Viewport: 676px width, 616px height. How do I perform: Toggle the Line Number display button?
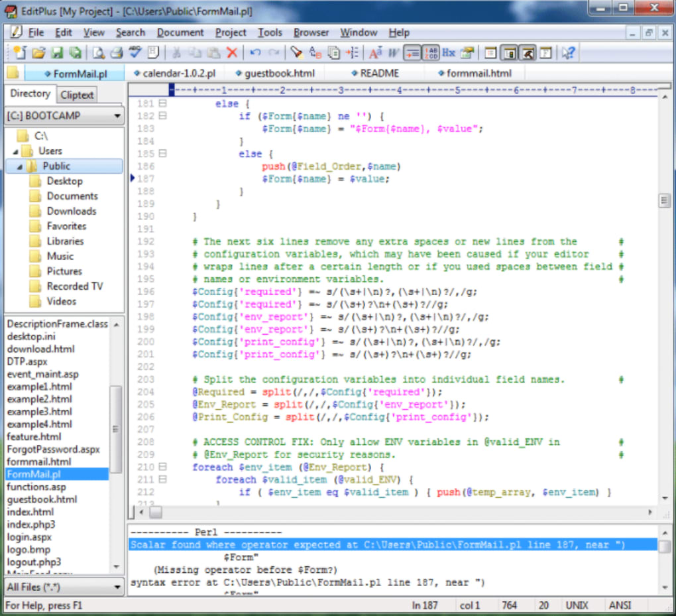[431, 52]
